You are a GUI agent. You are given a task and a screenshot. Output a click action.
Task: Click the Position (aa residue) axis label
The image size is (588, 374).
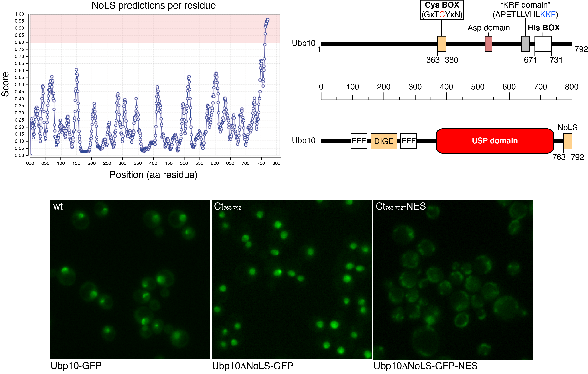tap(153, 175)
